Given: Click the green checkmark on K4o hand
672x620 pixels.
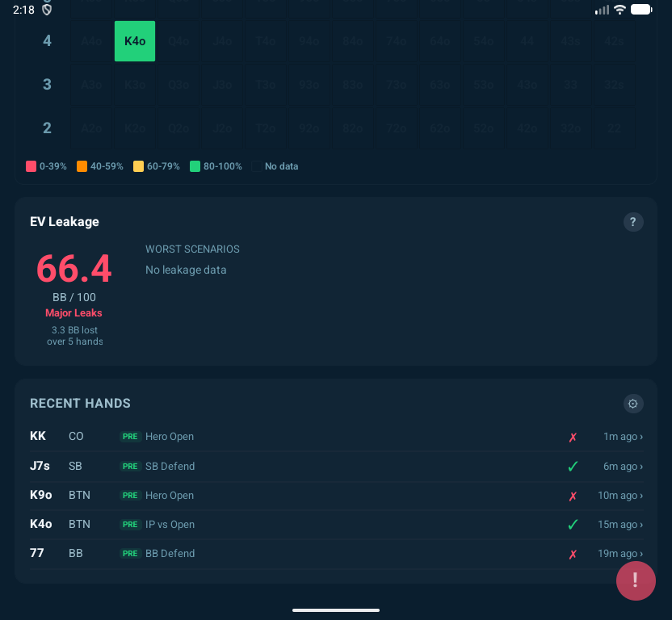Looking at the screenshot, I should pyautogui.click(x=573, y=525).
